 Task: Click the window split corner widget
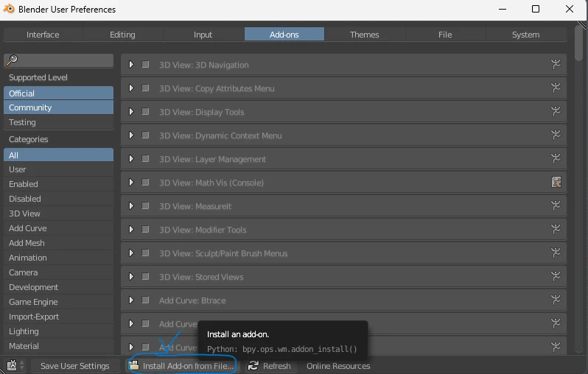582,25
